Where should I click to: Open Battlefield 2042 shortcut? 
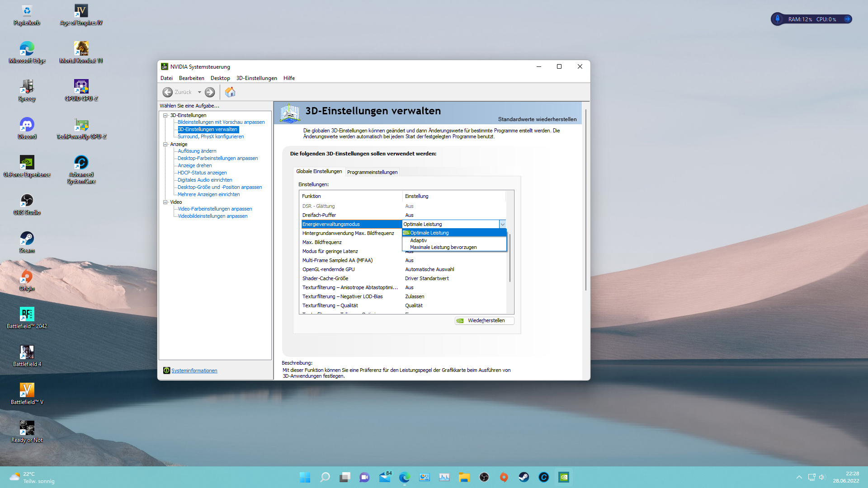pos(27,319)
